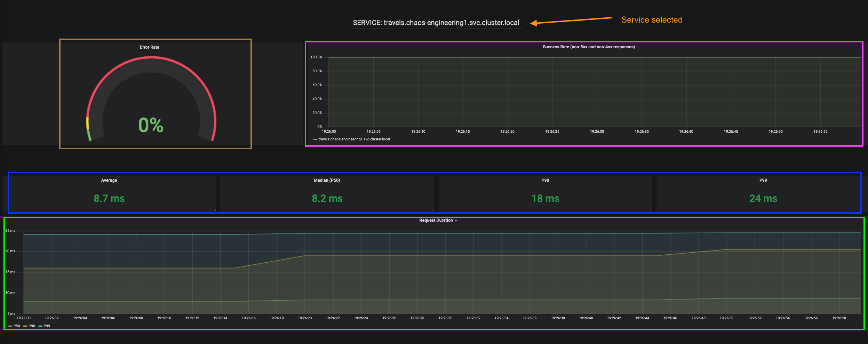Click the 18 ms P90 value

[546, 198]
